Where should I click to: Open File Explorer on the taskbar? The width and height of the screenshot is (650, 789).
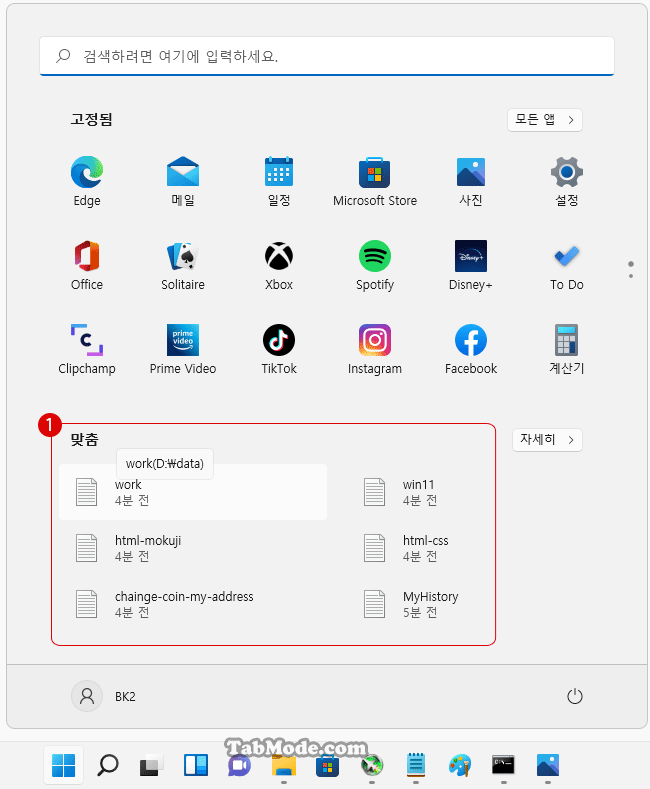coord(284,766)
